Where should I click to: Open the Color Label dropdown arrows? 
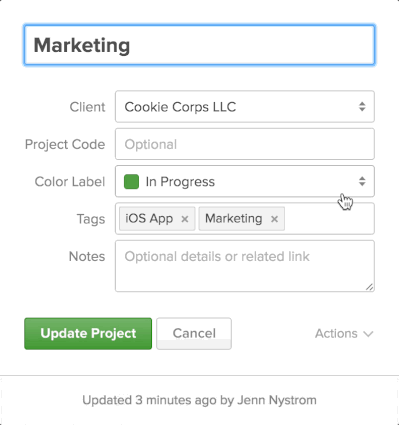[x=362, y=182]
